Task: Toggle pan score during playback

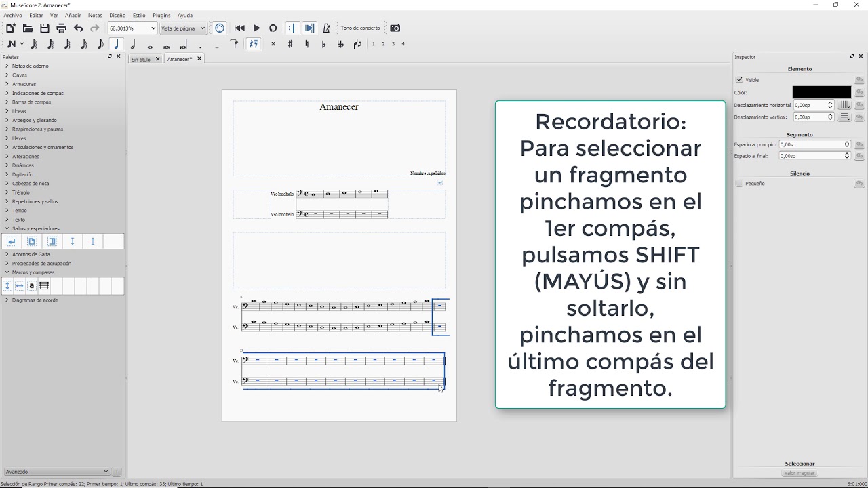Action: point(309,28)
